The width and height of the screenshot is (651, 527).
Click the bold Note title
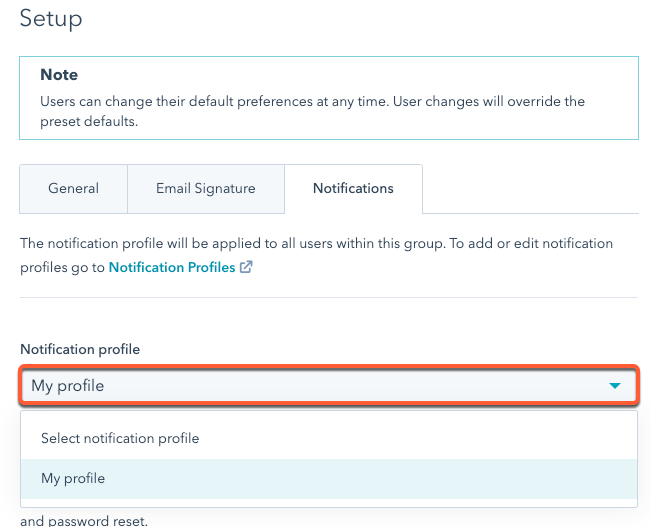(x=59, y=75)
